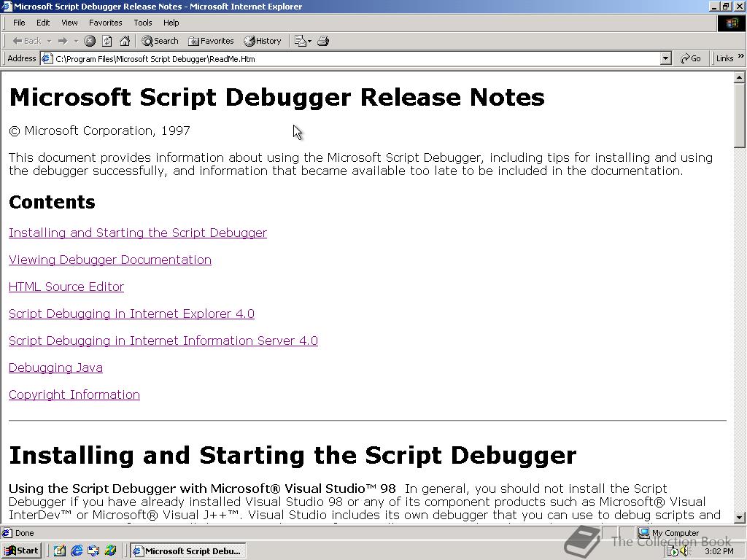Click the Start button

tap(21, 551)
